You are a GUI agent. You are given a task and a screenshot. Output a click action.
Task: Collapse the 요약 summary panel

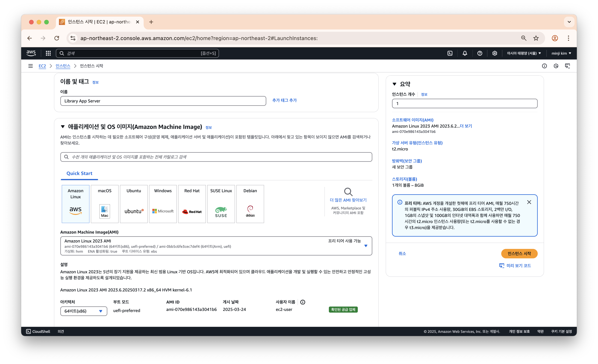pyautogui.click(x=394, y=84)
